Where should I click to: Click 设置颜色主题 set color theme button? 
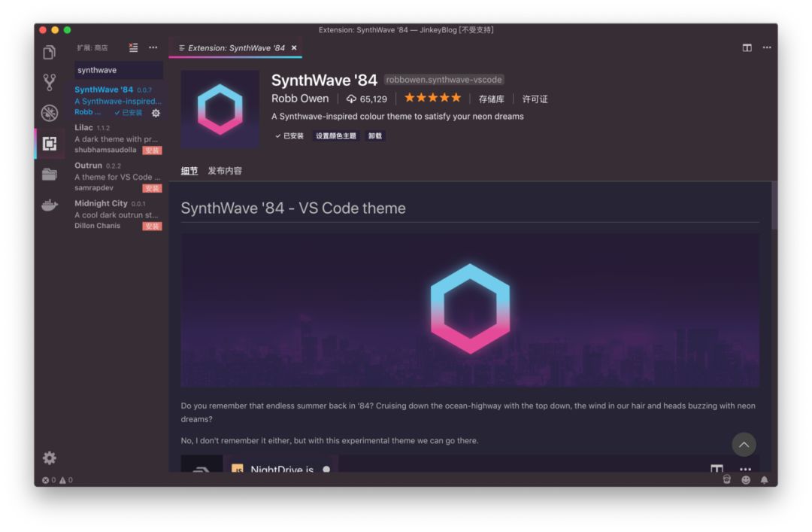pyautogui.click(x=336, y=136)
